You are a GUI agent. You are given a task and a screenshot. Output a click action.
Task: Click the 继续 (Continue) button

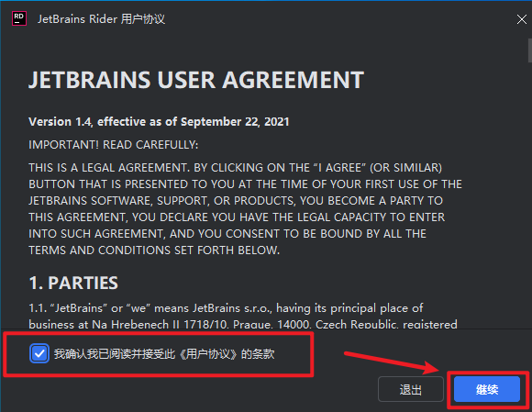pyautogui.click(x=487, y=389)
